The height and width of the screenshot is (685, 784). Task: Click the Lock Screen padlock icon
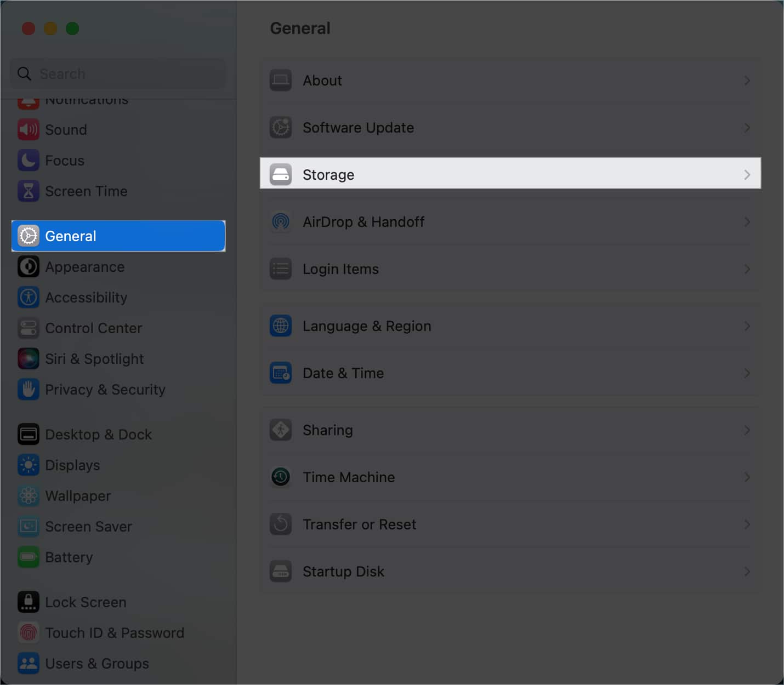(29, 602)
